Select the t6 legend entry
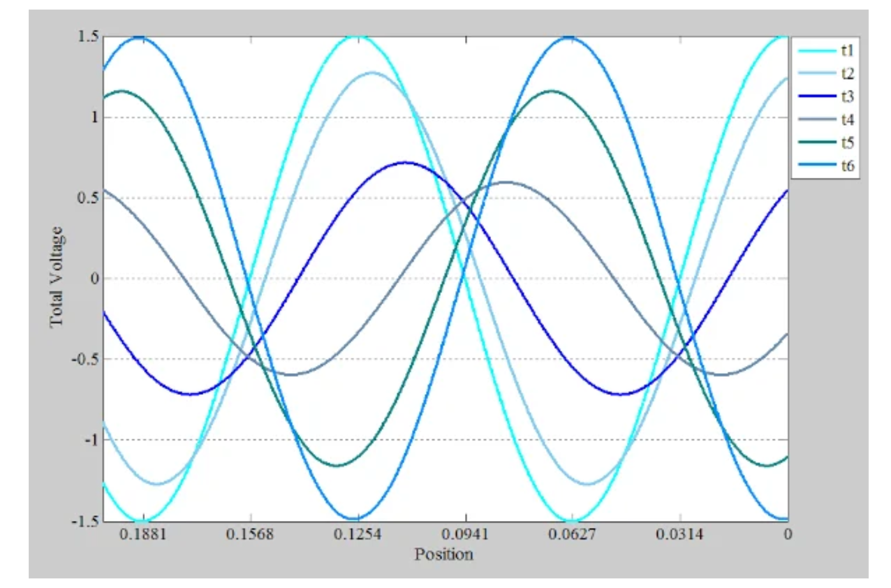891x588 pixels. pos(826,166)
